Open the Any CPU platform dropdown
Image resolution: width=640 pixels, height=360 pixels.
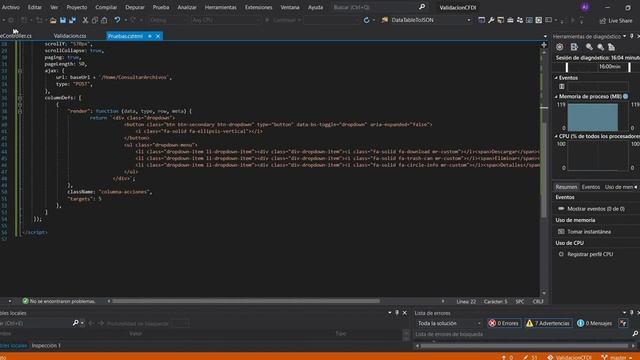[x=226, y=20]
